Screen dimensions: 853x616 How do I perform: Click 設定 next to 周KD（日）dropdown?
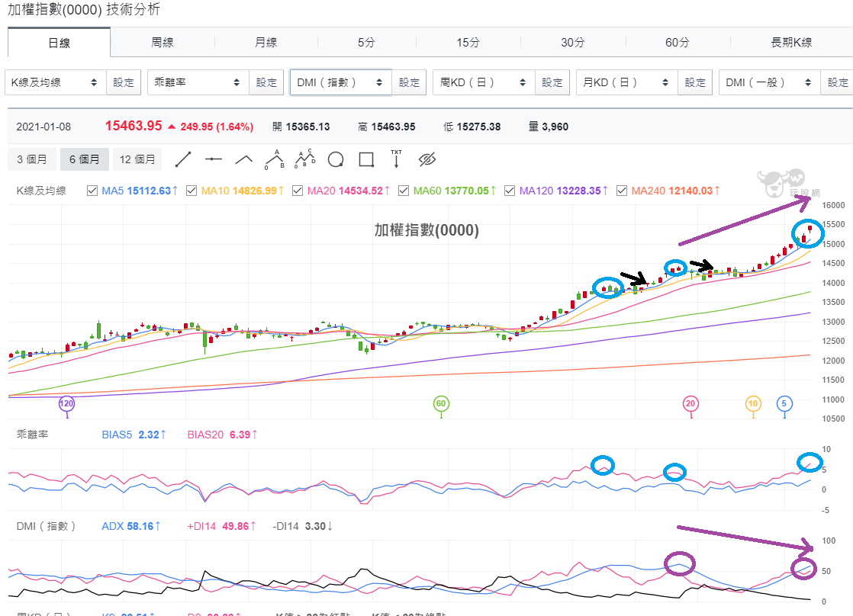click(552, 82)
